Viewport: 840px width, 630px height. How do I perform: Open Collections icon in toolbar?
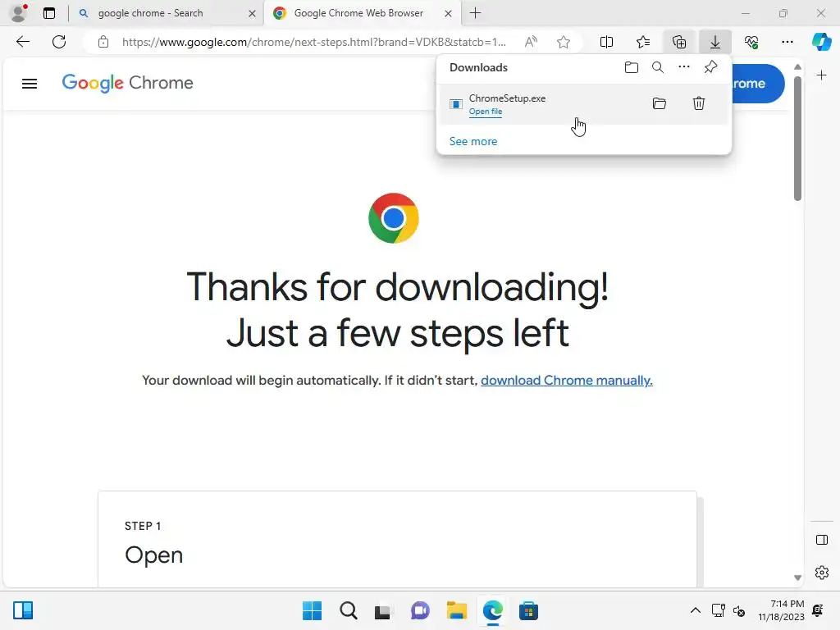pos(679,42)
